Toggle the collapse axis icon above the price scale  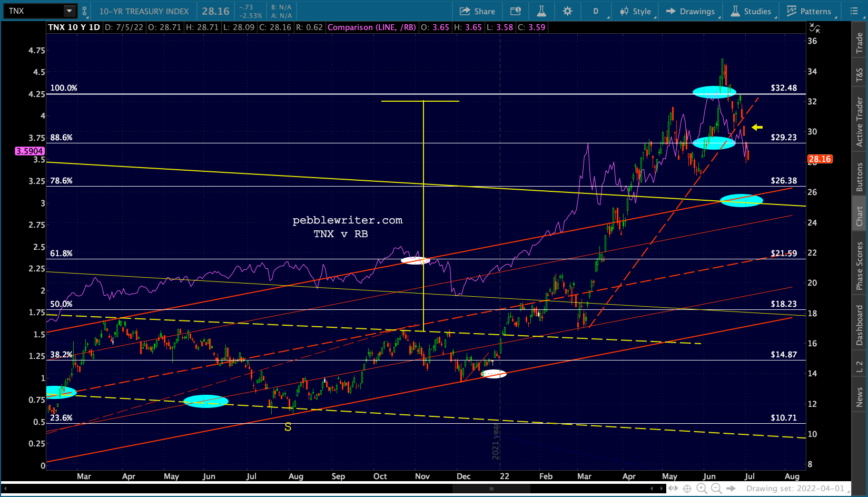coord(814,28)
